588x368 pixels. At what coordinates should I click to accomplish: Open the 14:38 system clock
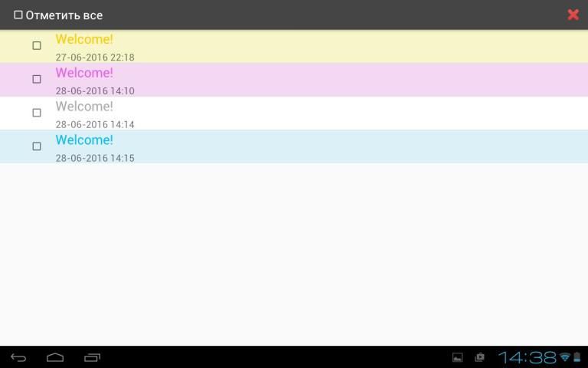tap(527, 357)
